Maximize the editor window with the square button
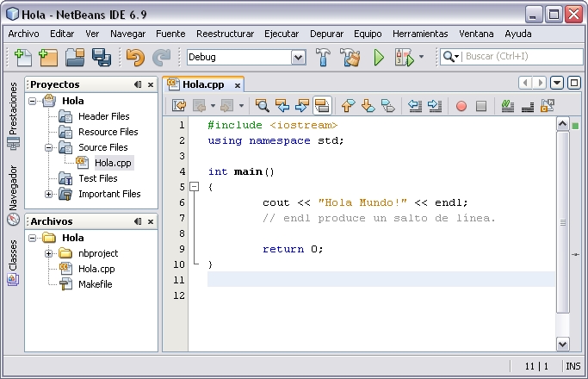Screen dimensions: 588x379 573,83
